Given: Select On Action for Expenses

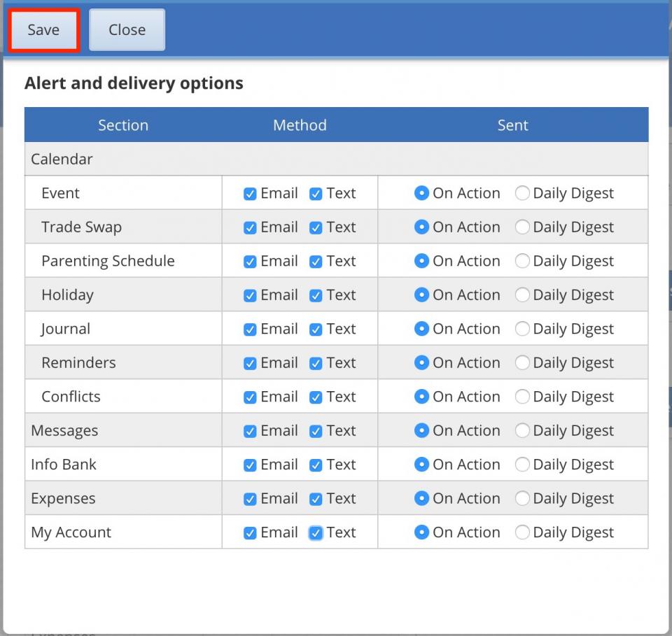Looking at the screenshot, I should (421, 498).
